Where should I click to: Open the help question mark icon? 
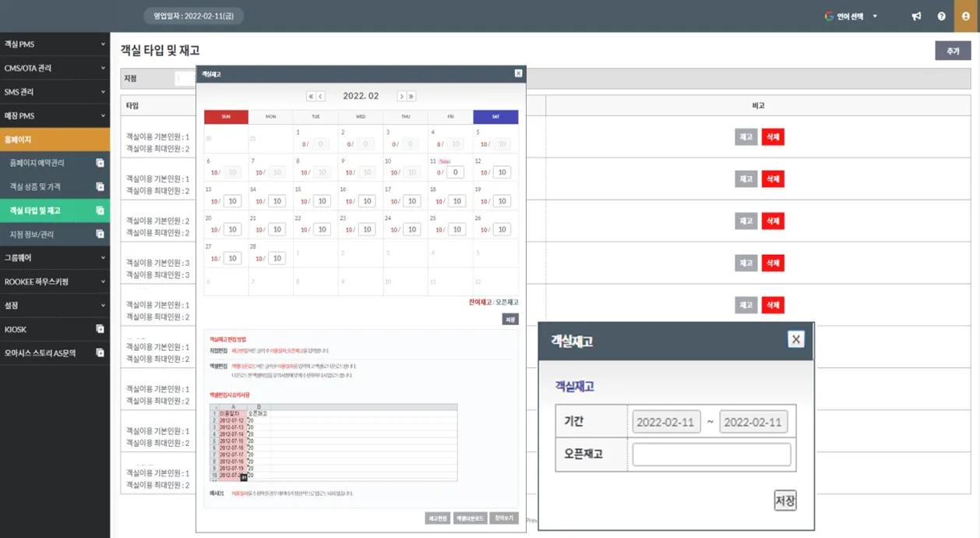pyautogui.click(x=941, y=16)
